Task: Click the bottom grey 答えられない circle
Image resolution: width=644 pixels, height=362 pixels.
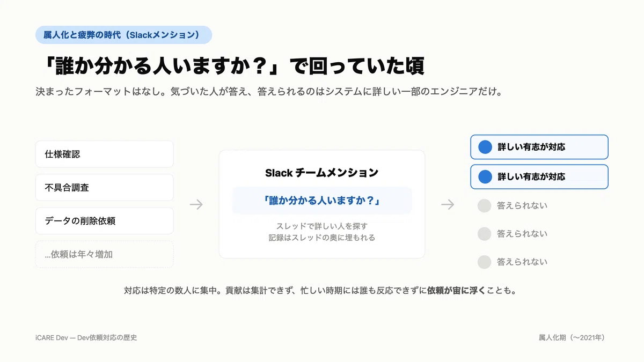Action: pos(485,262)
